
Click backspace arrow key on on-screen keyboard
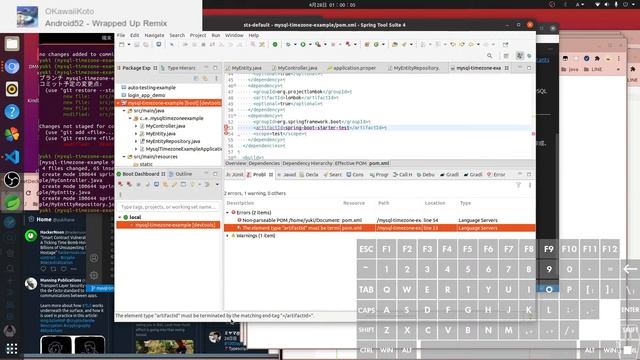pos(630,269)
